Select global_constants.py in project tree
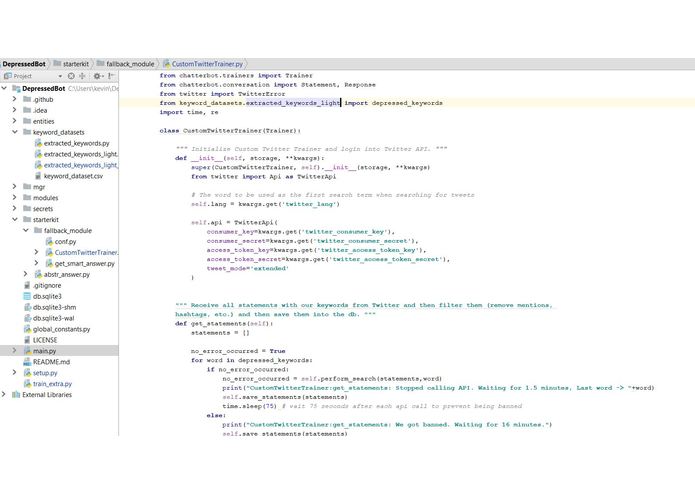 tap(62, 329)
